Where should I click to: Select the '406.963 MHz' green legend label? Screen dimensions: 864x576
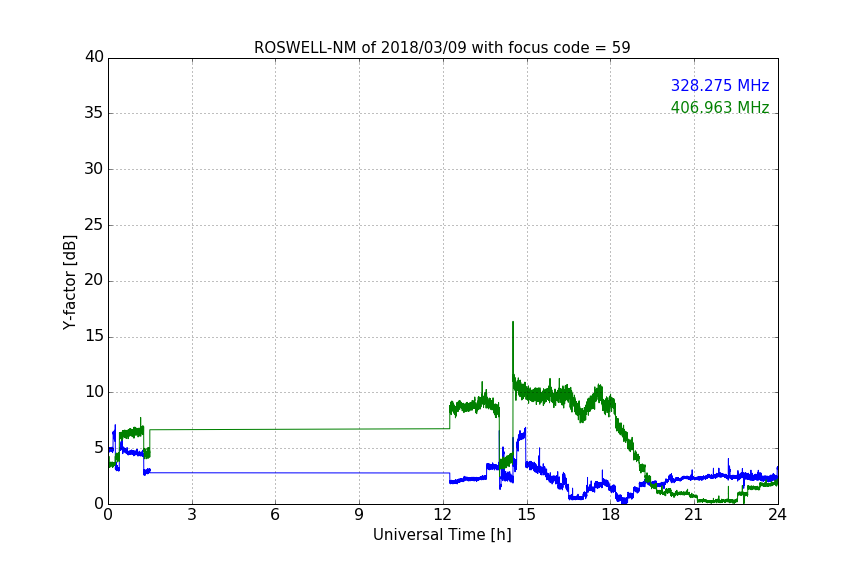[720, 107]
